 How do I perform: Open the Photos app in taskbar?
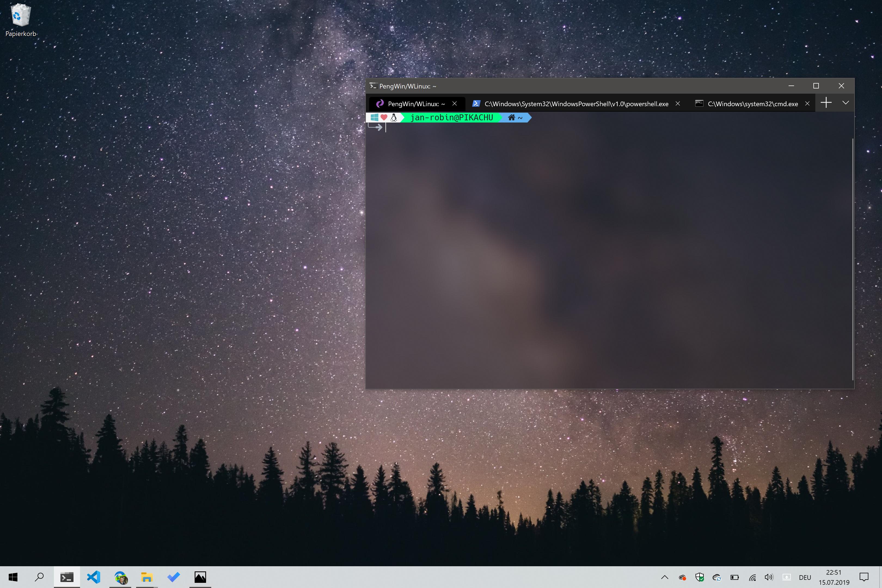click(x=200, y=577)
